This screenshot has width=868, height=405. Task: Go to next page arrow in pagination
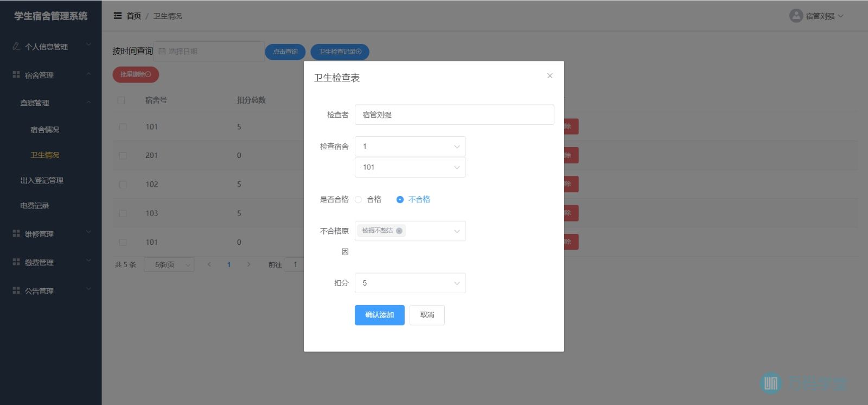click(248, 264)
